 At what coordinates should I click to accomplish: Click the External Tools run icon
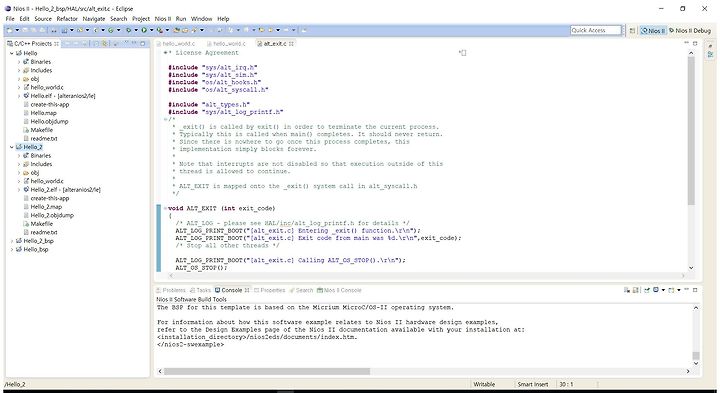[x=159, y=30]
